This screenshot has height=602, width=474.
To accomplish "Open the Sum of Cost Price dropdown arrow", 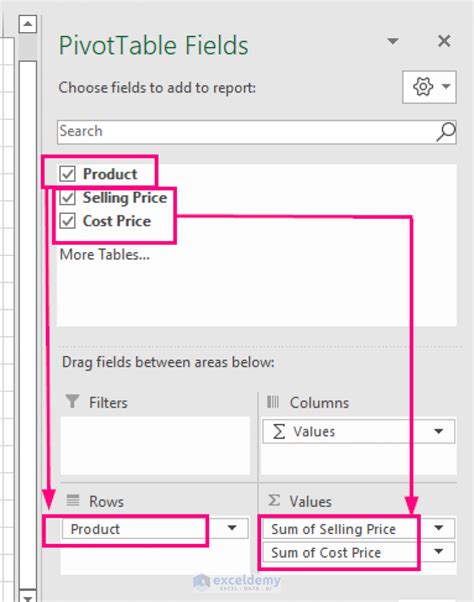I will (438, 552).
